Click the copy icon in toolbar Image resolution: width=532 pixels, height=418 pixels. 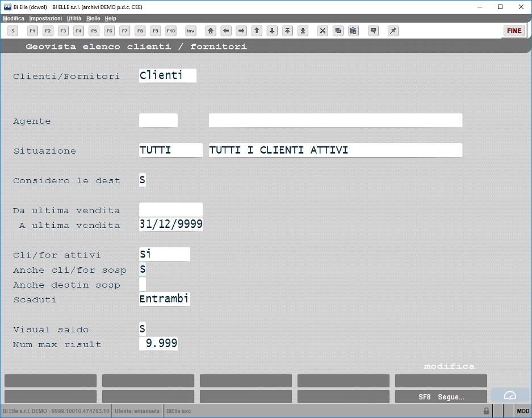pyautogui.click(x=338, y=31)
